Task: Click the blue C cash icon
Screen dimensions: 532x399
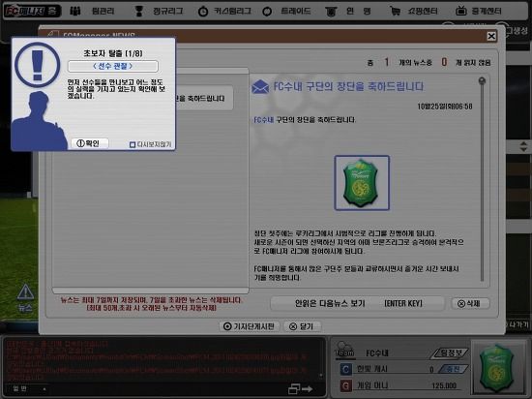Action: [345, 369]
